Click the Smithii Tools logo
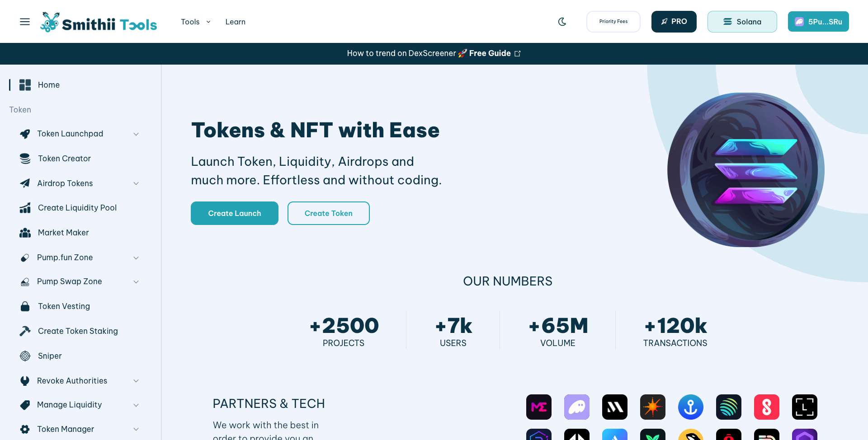This screenshot has height=440, width=868. click(99, 22)
